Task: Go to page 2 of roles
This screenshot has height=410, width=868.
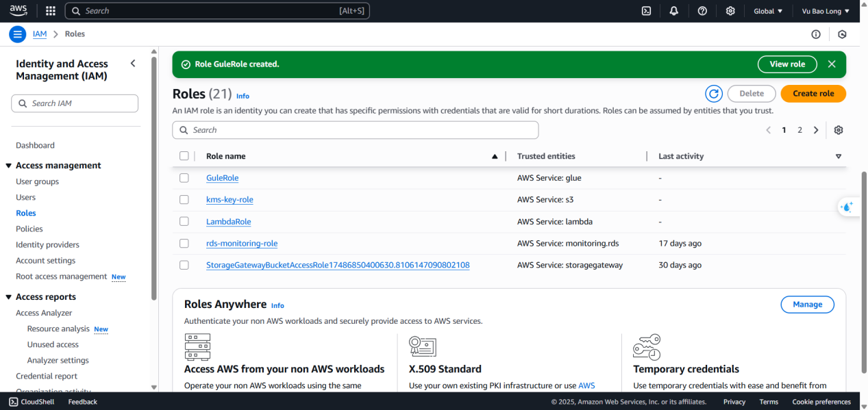Action: (799, 130)
